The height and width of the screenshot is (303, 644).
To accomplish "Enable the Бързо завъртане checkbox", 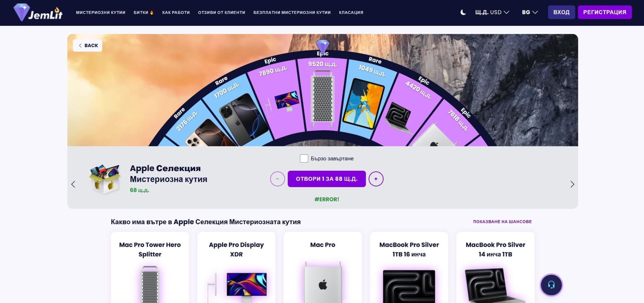I will pyautogui.click(x=304, y=158).
